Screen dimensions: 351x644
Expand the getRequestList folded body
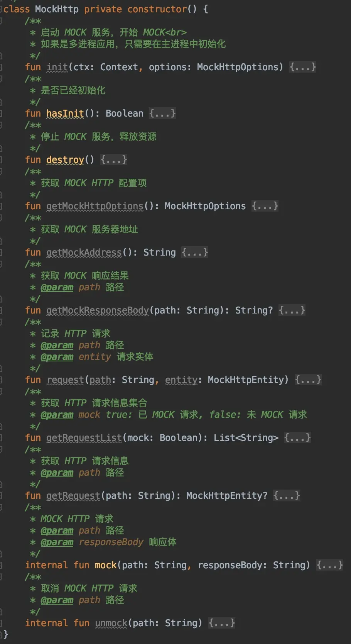click(297, 438)
